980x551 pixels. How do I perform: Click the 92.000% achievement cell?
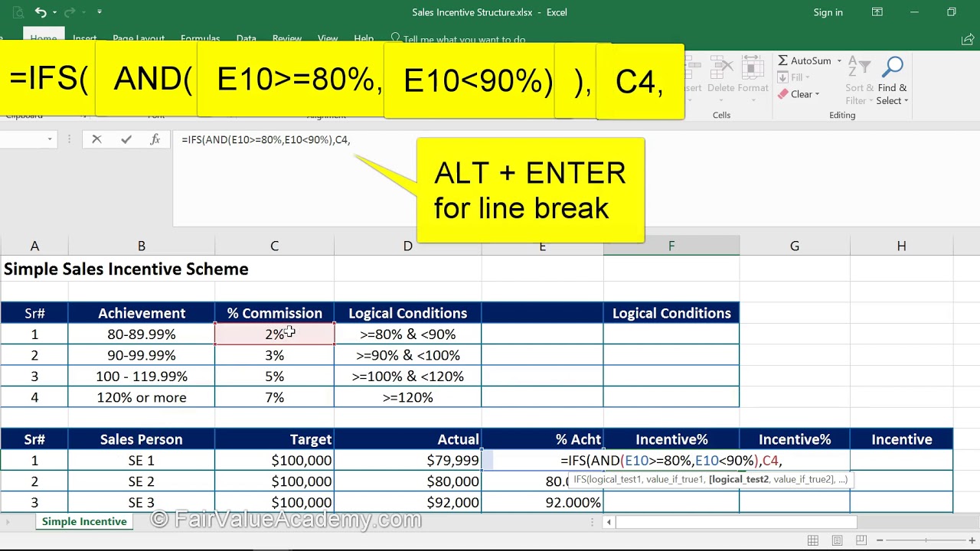[x=542, y=502]
